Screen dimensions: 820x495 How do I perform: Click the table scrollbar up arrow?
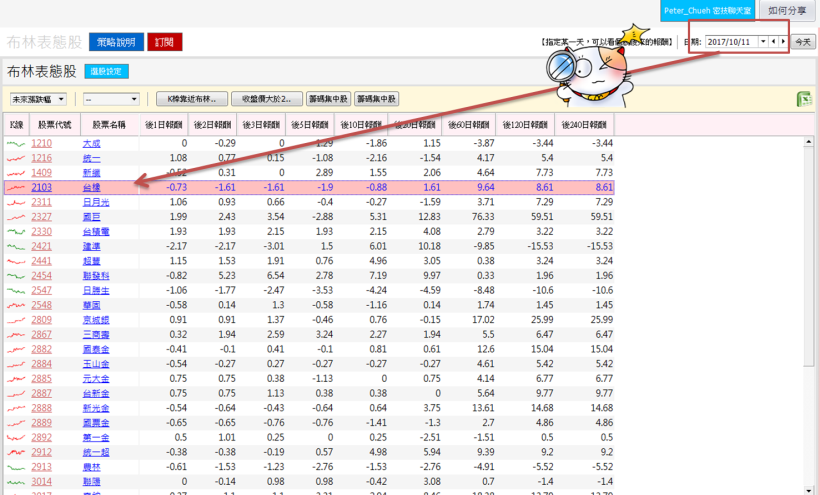click(808, 142)
